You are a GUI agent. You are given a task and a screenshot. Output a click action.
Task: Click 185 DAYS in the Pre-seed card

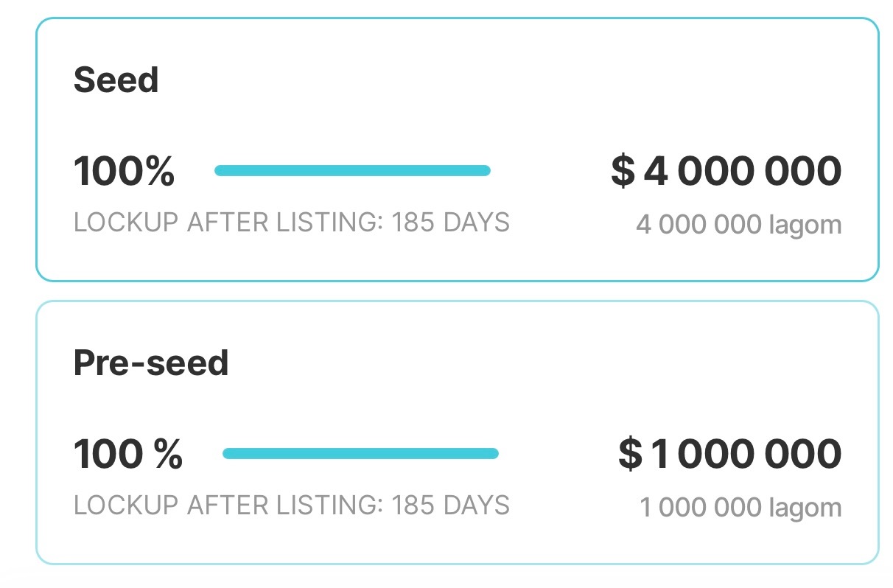[x=450, y=505]
